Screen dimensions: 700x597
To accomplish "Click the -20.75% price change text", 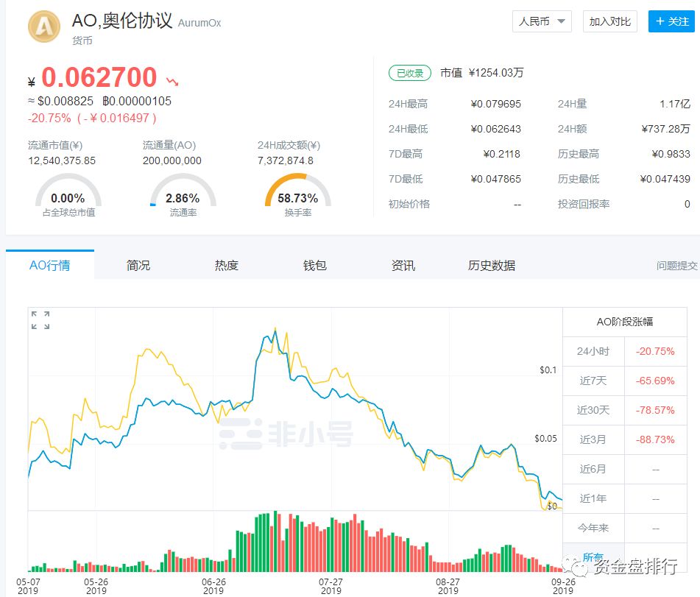I will click(x=49, y=119).
